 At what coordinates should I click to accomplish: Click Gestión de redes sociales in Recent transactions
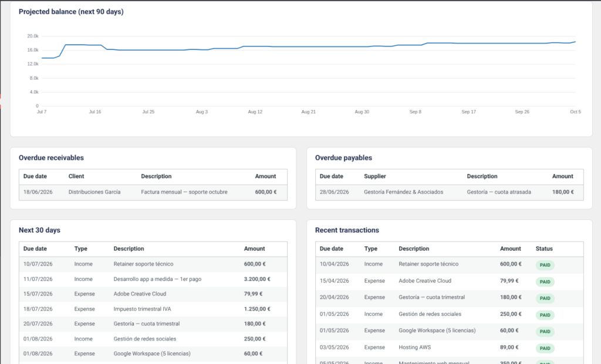pyautogui.click(x=430, y=314)
